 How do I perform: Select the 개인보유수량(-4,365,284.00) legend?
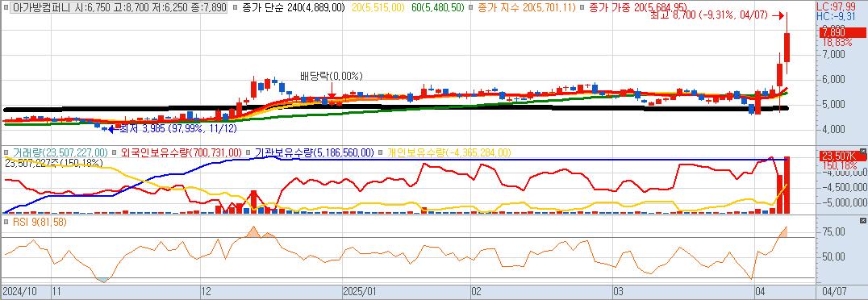pos(449,152)
